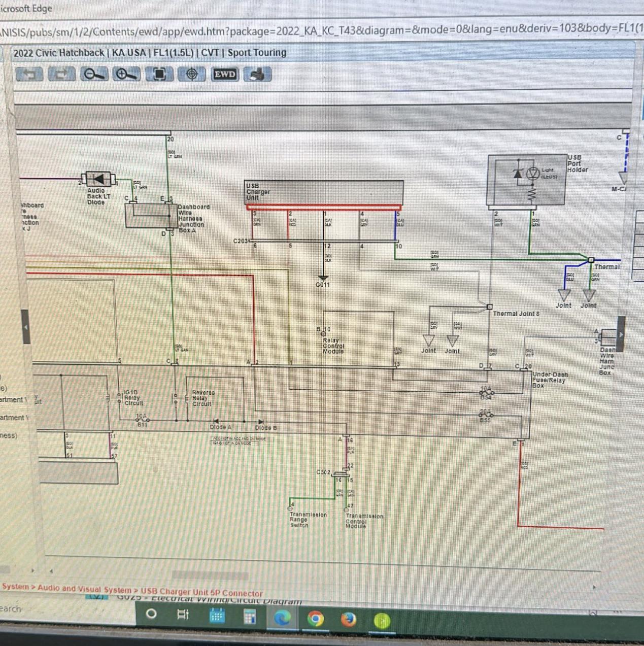
Task: Open USB Charger Unit 5P Connector breadcrumb
Action: tap(201, 592)
